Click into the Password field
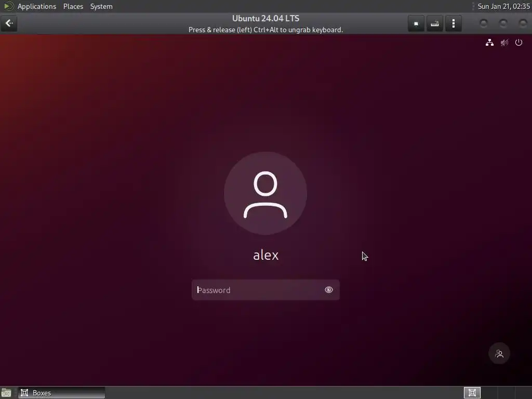Image resolution: width=532 pixels, height=399 pixels. pyautogui.click(x=265, y=290)
